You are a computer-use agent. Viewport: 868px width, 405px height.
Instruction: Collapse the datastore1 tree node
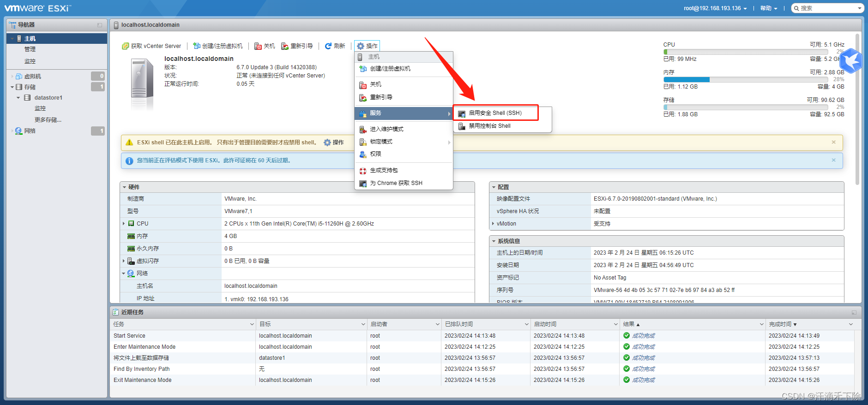click(x=18, y=98)
